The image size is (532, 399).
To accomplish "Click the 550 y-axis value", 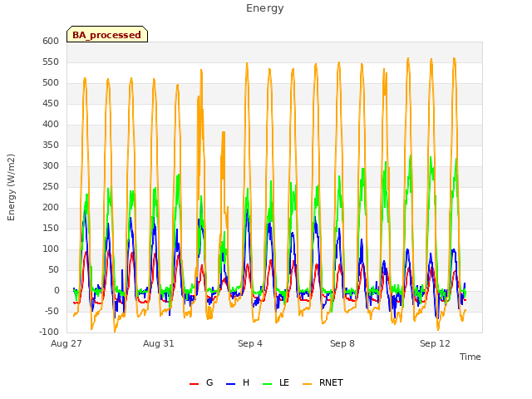I will 51,62.
